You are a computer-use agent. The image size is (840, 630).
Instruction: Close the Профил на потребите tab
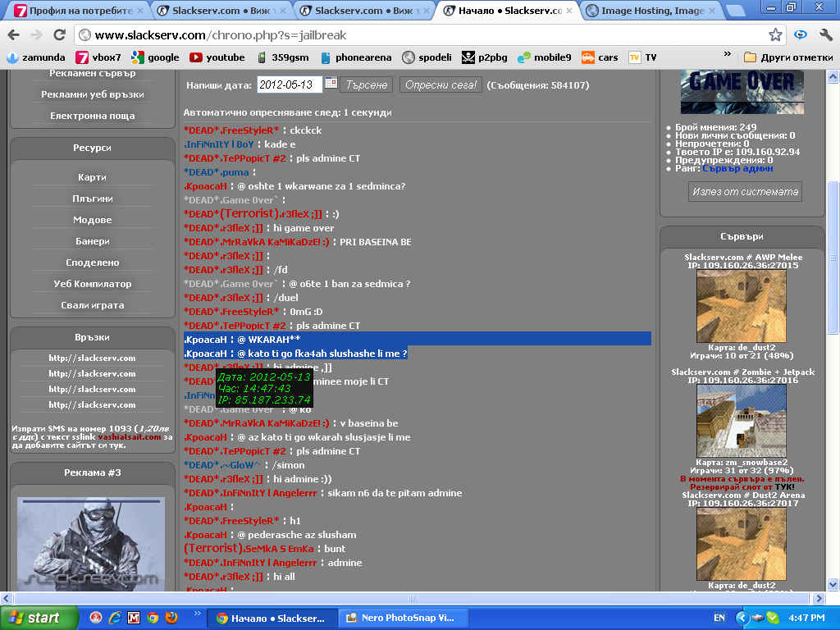pos(140,11)
